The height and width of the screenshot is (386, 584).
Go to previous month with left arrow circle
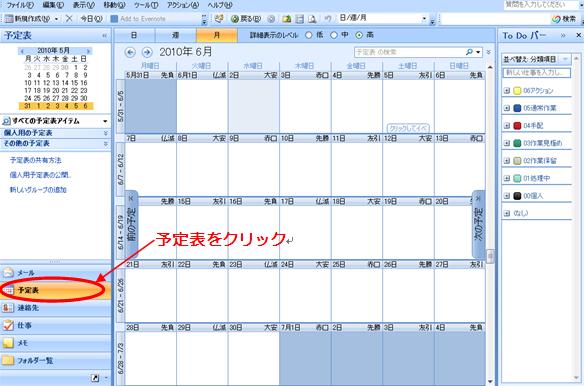[x=130, y=52]
